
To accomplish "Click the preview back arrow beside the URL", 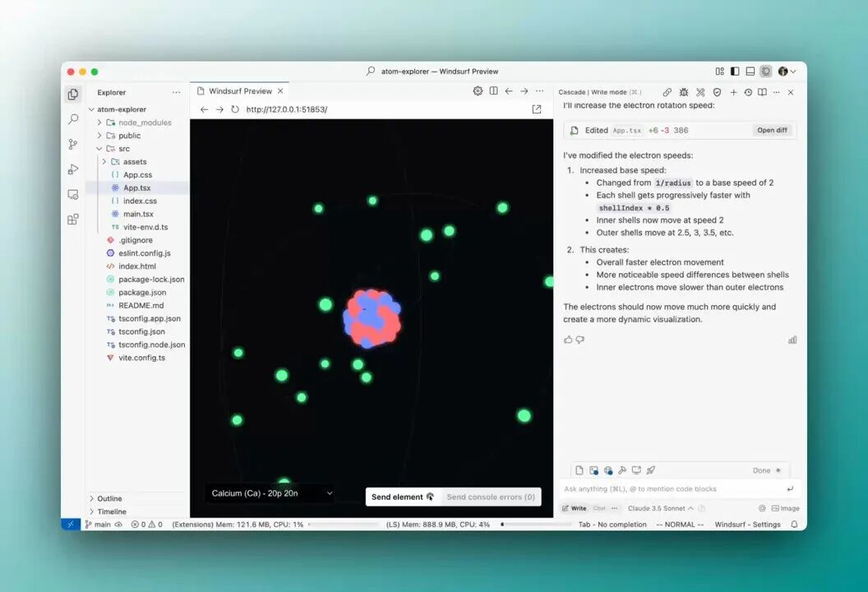I will pos(205,109).
